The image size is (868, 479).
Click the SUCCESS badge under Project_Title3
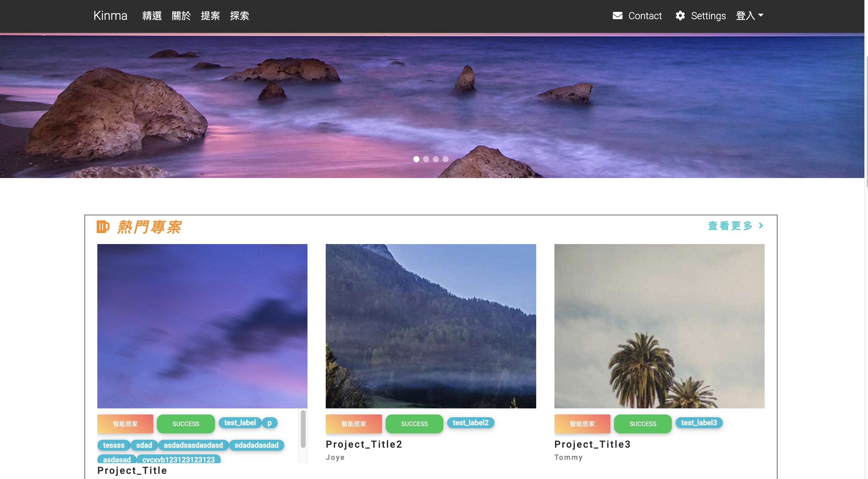pos(643,424)
